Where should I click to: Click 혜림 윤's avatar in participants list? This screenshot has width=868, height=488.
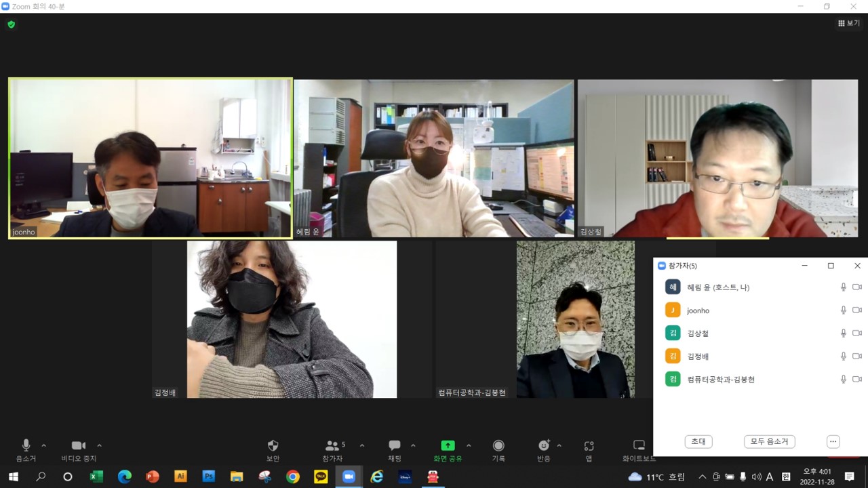coord(673,287)
